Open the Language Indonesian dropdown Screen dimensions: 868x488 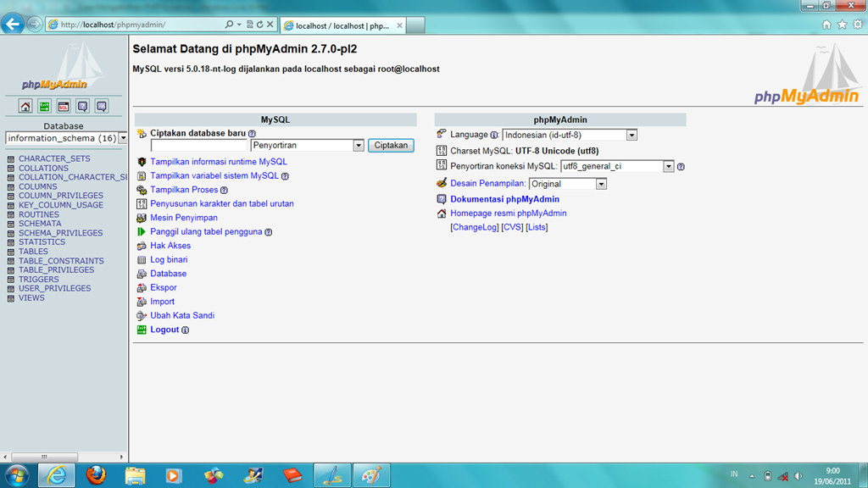(570, 135)
